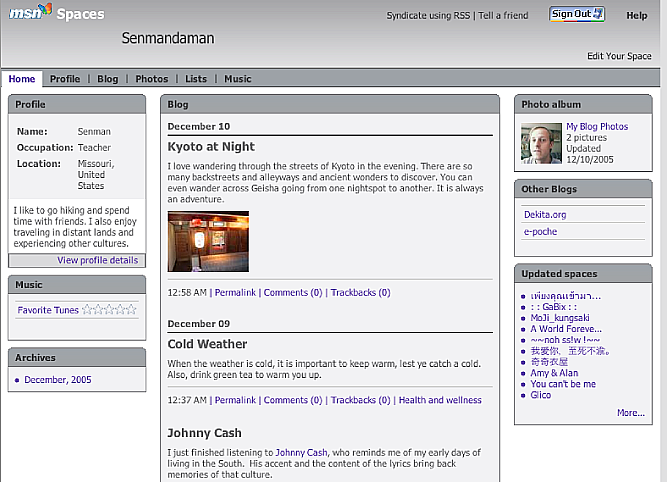This screenshot has height=482, width=667.
Task: Open Comments (0) on Cold Weather post
Action: (x=293, y=400)
